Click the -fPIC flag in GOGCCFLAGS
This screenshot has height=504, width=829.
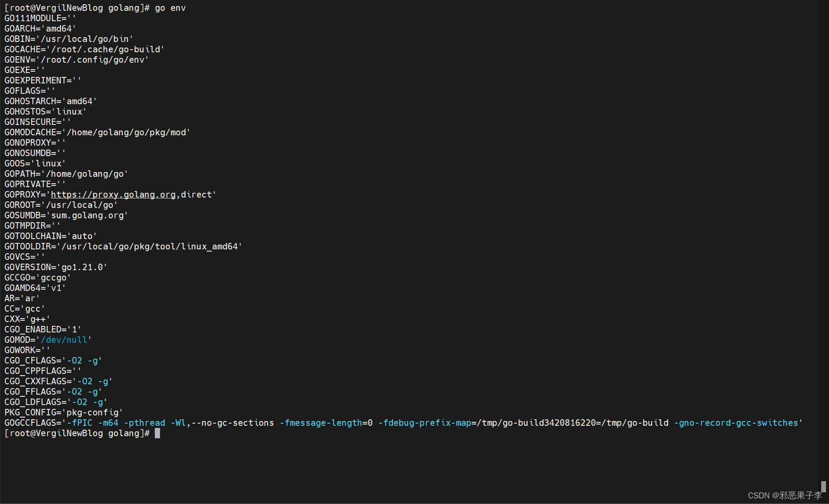(x=80, y=423)
